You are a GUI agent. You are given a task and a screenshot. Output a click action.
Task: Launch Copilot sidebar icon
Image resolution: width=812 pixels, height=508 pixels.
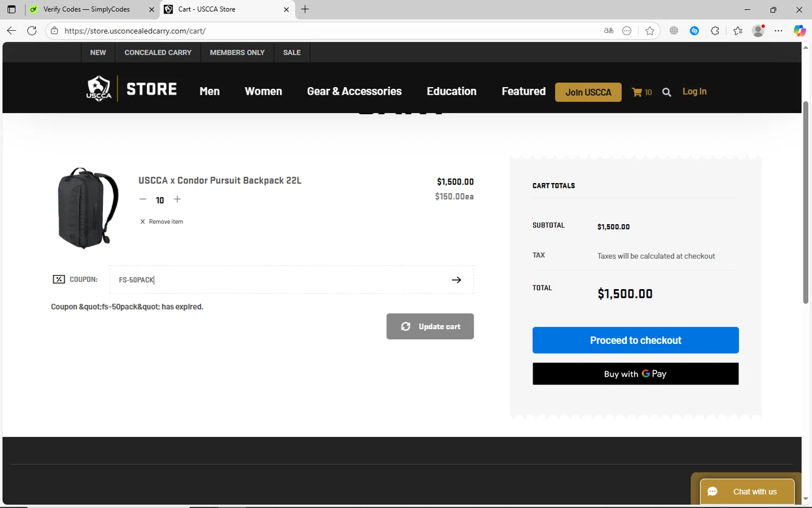[800, 31]
